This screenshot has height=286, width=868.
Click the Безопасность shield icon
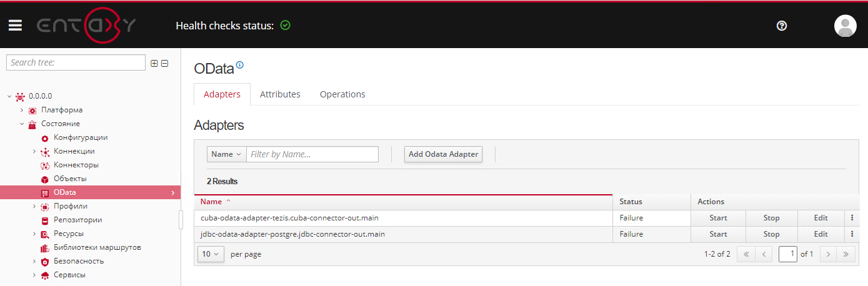tap(45, 262)
